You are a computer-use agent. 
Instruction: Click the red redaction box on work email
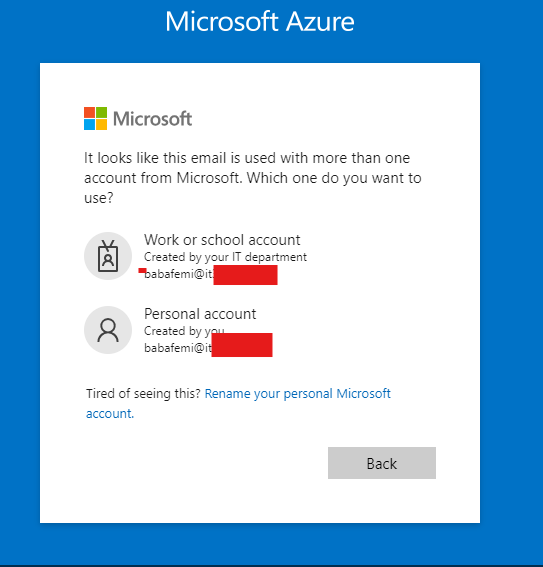[245, 275]
